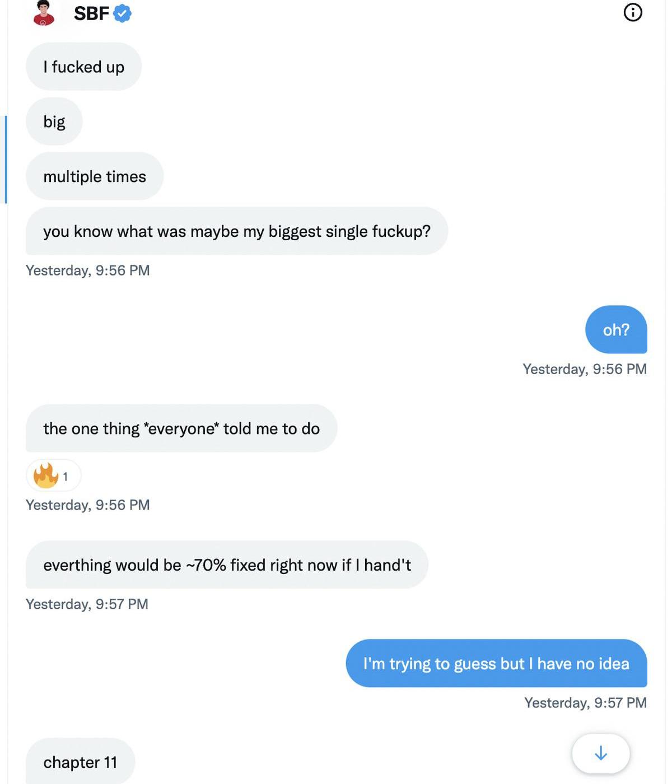Click the 9:57 PM timestamp under sent message

585,703
